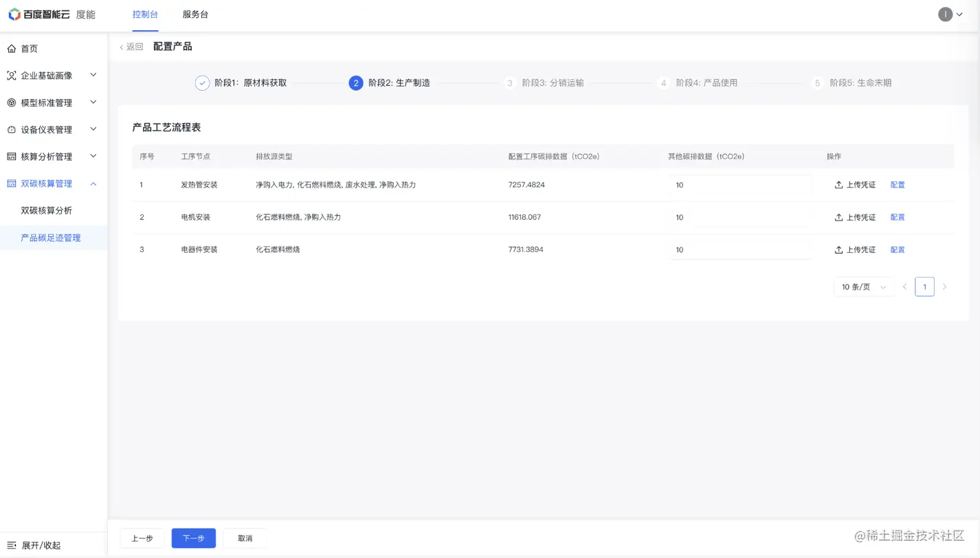
Task: Click the 配置工序碳排数据 column header
Action: tap(554, 157)
